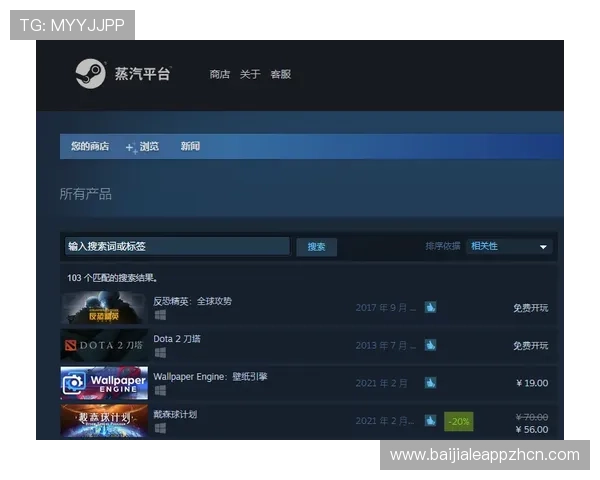The image size is (600, 480).
Task: Open the DOTA 2 刀塔 thumbnail
Action: (x=104, y=345)
